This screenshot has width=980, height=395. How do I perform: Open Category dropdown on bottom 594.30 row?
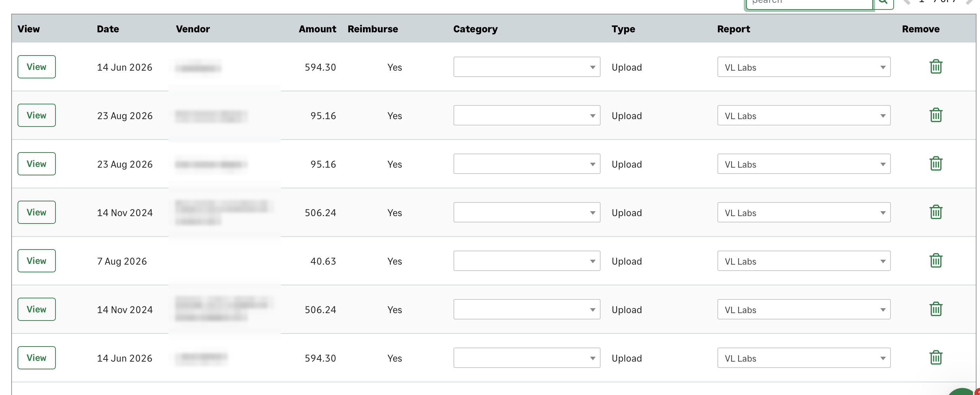[527, 358]
